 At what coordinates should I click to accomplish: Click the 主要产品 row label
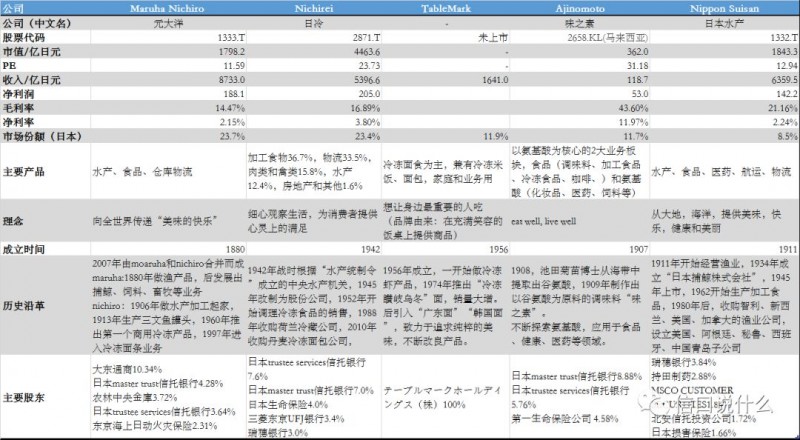[x=23, y=172]
